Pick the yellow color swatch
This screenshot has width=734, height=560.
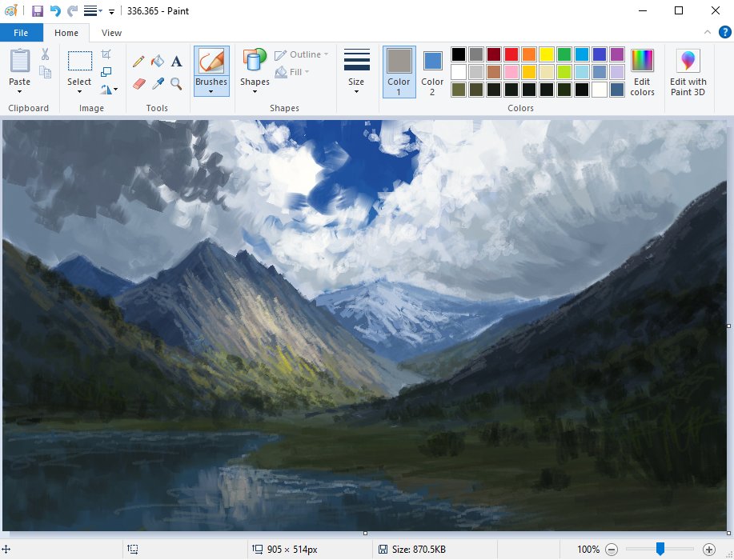[x=547, y=54]
